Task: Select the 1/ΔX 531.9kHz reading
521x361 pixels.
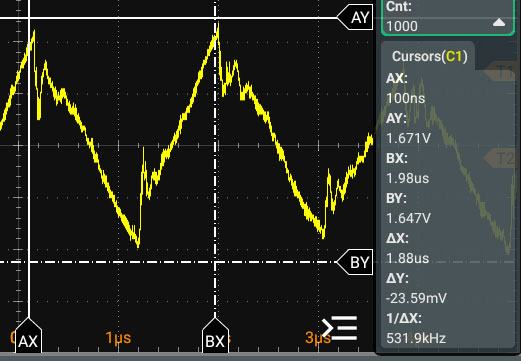Action: point(416,338)
